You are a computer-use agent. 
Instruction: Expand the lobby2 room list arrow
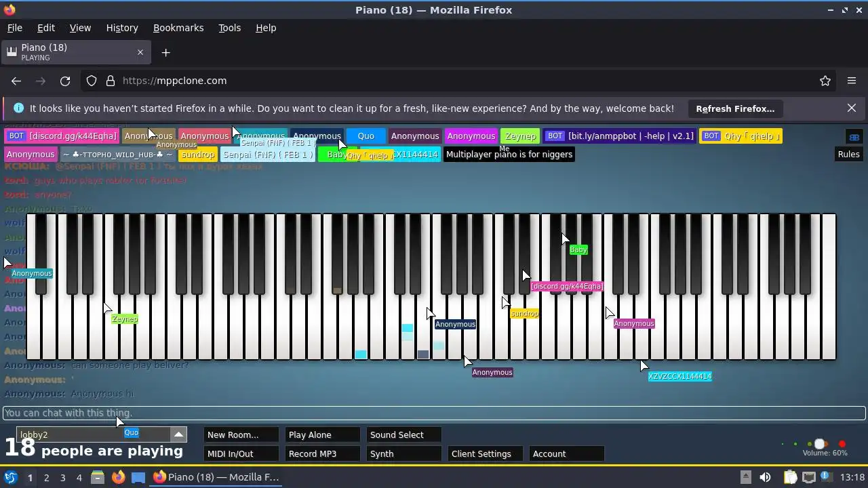[178, 434]
